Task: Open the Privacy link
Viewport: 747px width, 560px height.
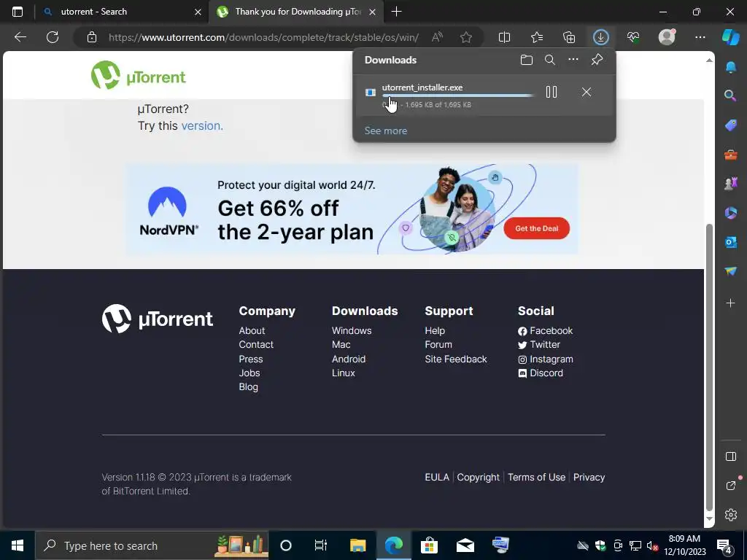Action: tap(589, 477)
